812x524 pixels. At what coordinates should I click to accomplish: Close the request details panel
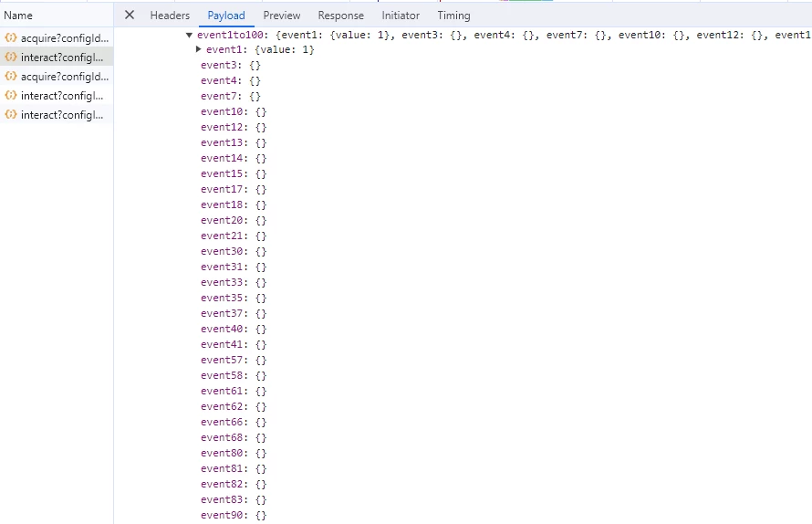(130, 15)
